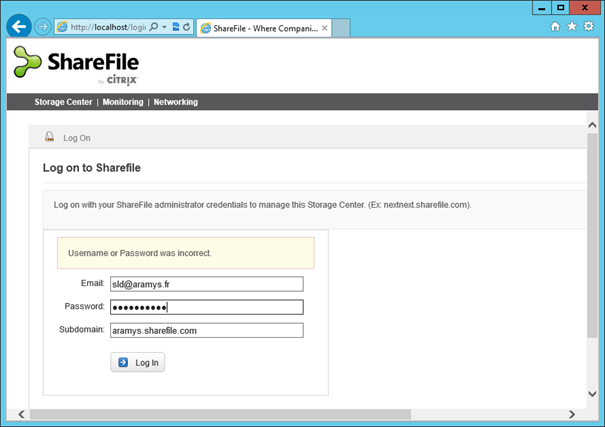Click the Log In button

click(137, 362)
